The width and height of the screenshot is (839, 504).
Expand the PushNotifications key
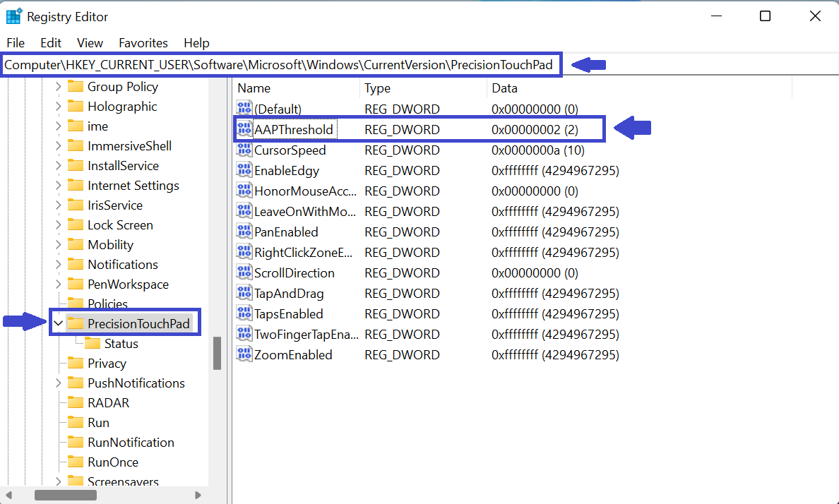tap(58, 383)
